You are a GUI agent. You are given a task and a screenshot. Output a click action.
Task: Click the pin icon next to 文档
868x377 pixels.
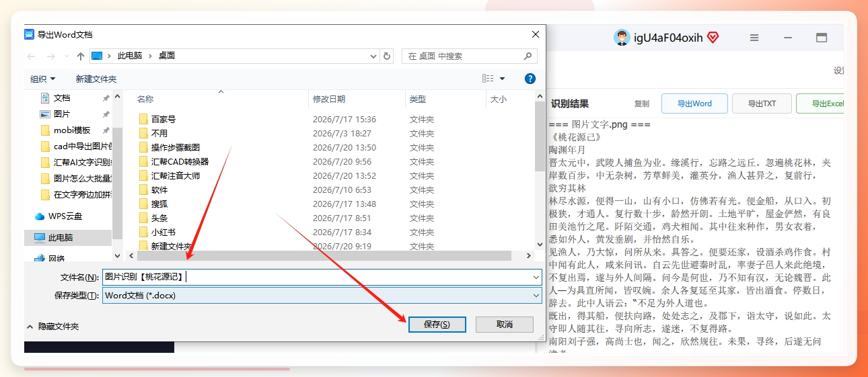[x=106, y=98]
